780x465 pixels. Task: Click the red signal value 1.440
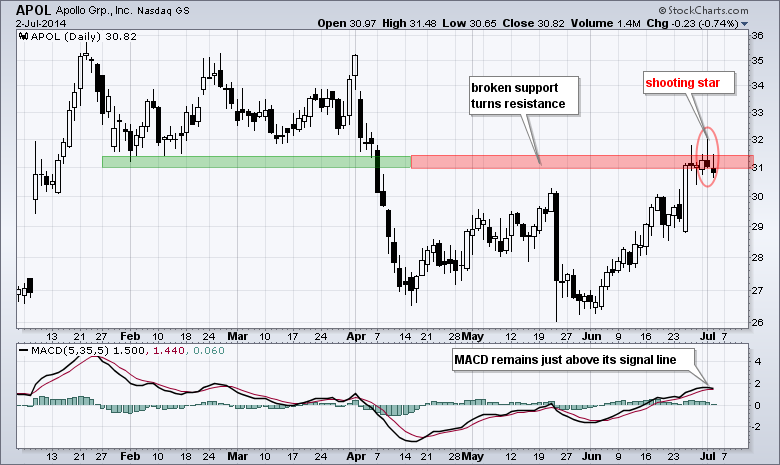point(168,351)
